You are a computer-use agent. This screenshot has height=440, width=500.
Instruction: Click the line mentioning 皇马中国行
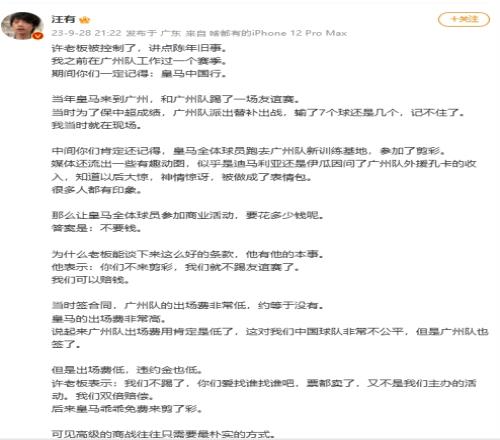(139, 73)
